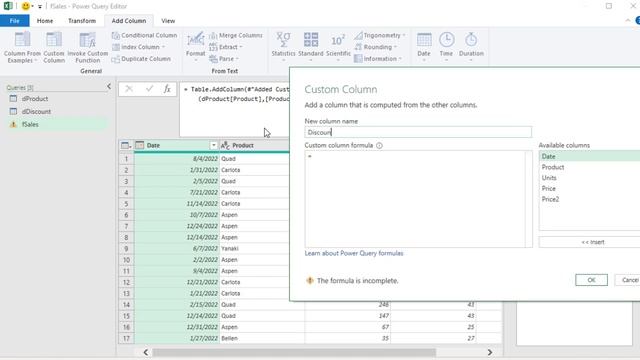Open the Standard number operations

[311, 47]
